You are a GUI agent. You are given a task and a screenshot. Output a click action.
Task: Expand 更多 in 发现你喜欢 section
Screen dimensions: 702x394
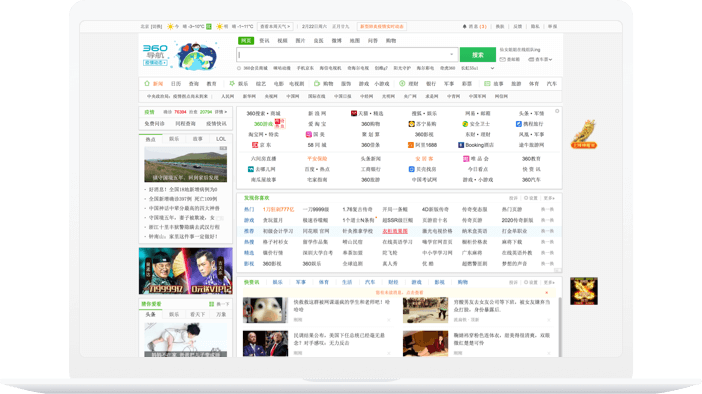(549, 198)
